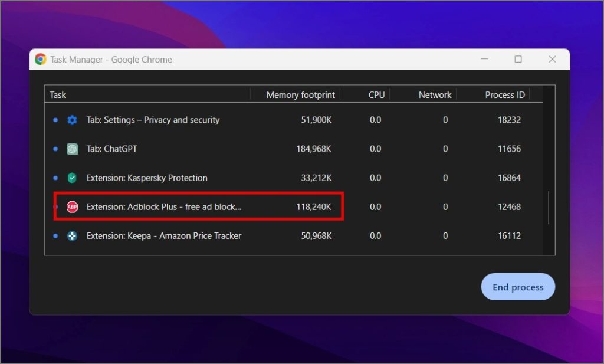Close the Task Manager window

tap(552, 59)
